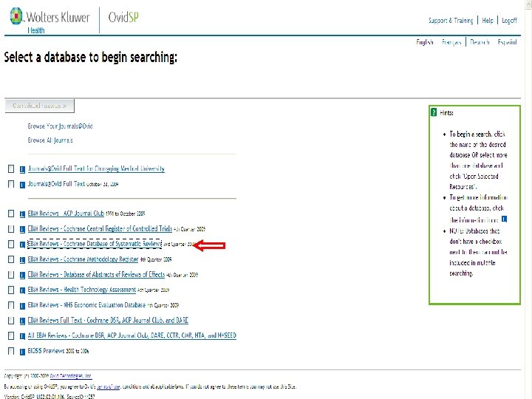Open info icon beside ACP Journal Club
The image size is (532, 399).
22,214
